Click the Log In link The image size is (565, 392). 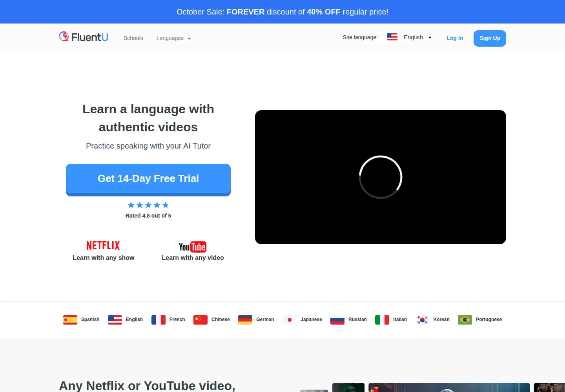(455, 38)
